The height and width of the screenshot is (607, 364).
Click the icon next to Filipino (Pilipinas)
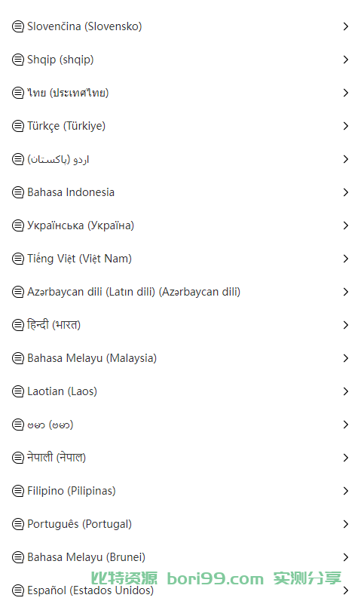[x=18, y=491]
